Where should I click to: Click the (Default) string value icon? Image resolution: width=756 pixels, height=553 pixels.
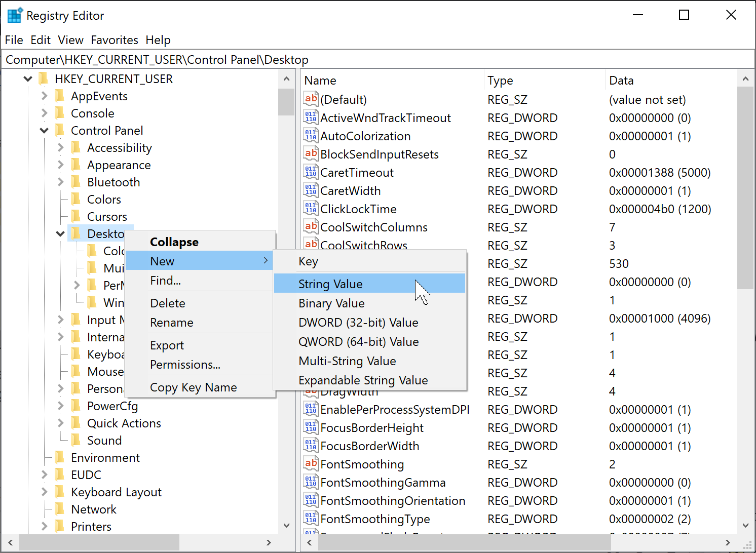311,99
